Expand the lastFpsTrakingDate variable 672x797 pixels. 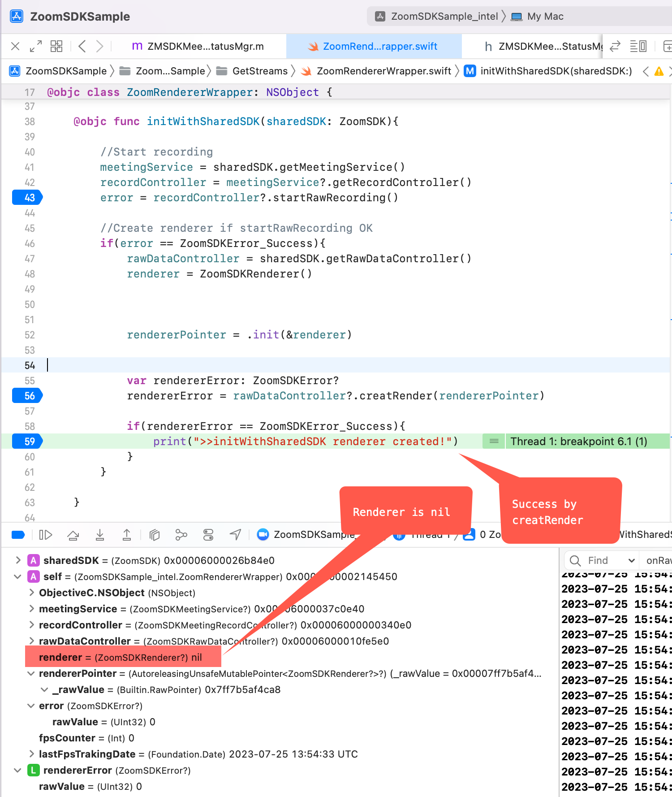pos(31,754)
